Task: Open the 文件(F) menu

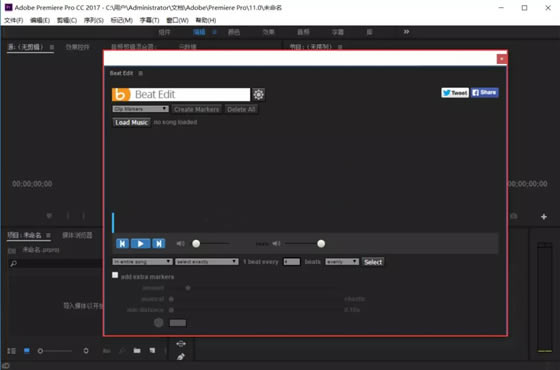Action: (x=14, y=20)
